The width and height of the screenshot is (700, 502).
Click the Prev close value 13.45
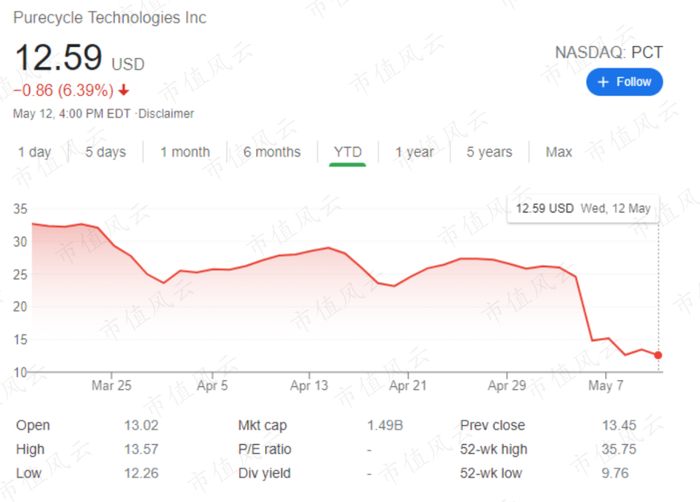click(x=620, y=425)
